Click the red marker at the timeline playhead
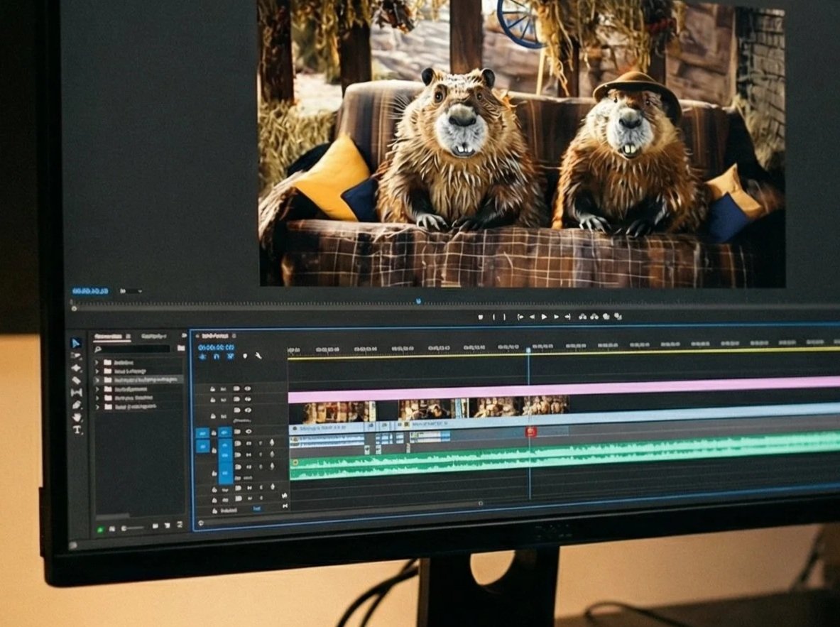Screen dimensions: 840x627 pyautogui.click(x=530, y=432)
